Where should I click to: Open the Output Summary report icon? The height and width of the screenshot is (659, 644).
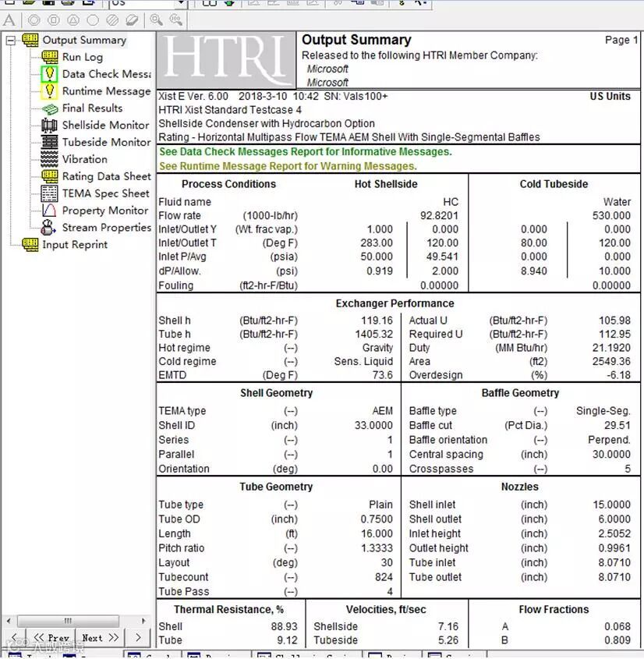pos(30,41)
